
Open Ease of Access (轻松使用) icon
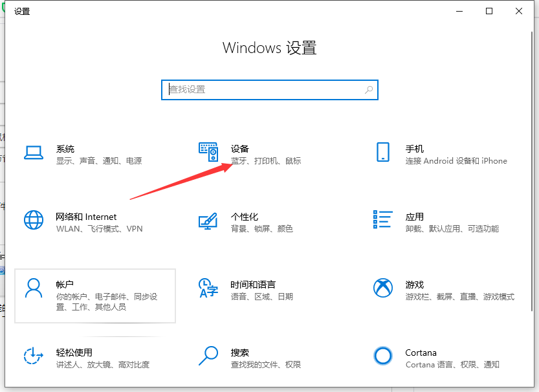(33, 356)
